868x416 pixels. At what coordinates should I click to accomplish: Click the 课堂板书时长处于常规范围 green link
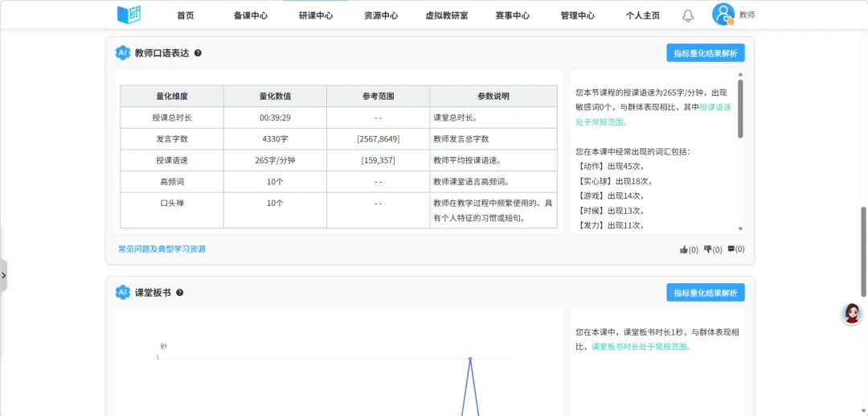tap(641, 347)
